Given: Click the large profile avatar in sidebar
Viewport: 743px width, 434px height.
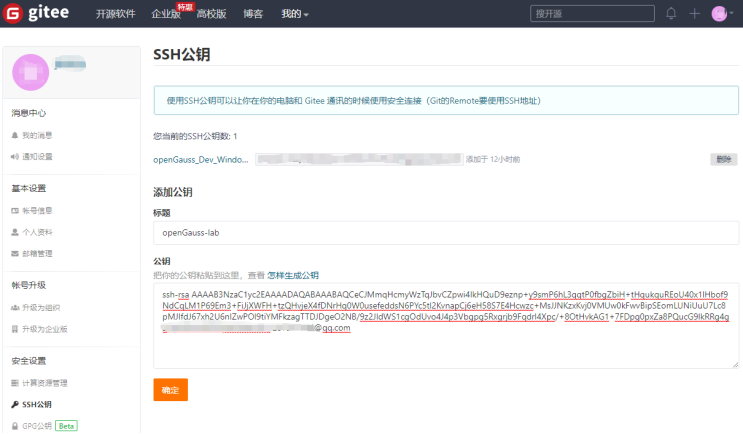Looking at the screenshot, I should (x=31, y=72).
